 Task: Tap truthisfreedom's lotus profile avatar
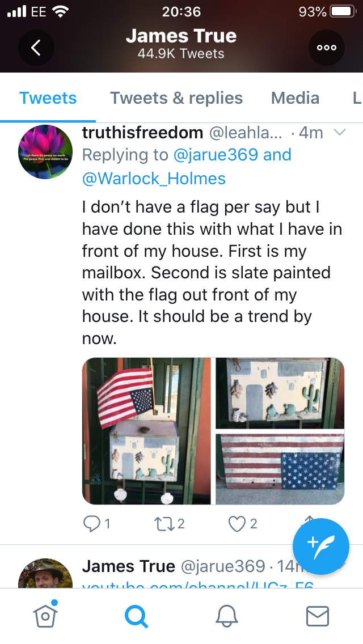pyautogui.click(x=45, y=152)
